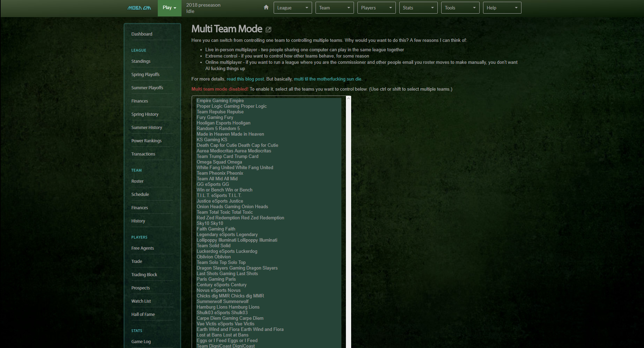Go to the Dashboard page
This screenshot has width=644, height=348.
tap(142, 34)
